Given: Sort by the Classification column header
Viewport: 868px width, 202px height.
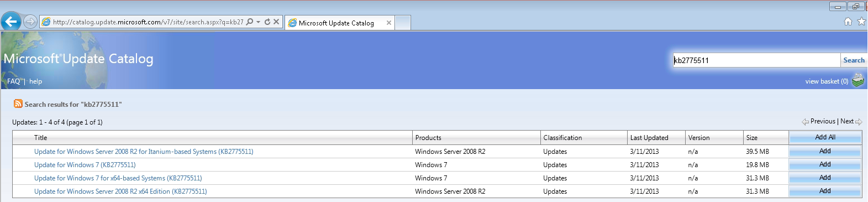Looking at the screenshot, I should pos(562,138).
